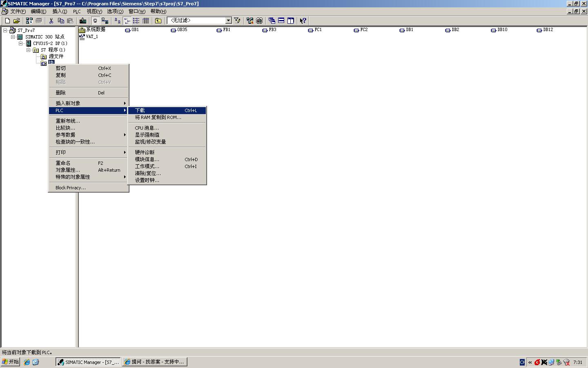Switch to Small Icons view

tap(127, 20)
